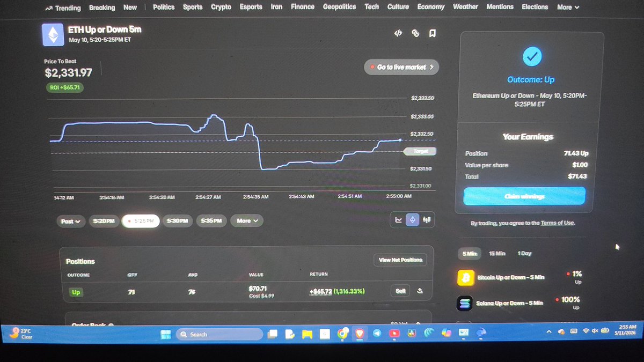Click the View Net Positions button
This screenshot has height=362, width=644.
[x=400, y=260]
